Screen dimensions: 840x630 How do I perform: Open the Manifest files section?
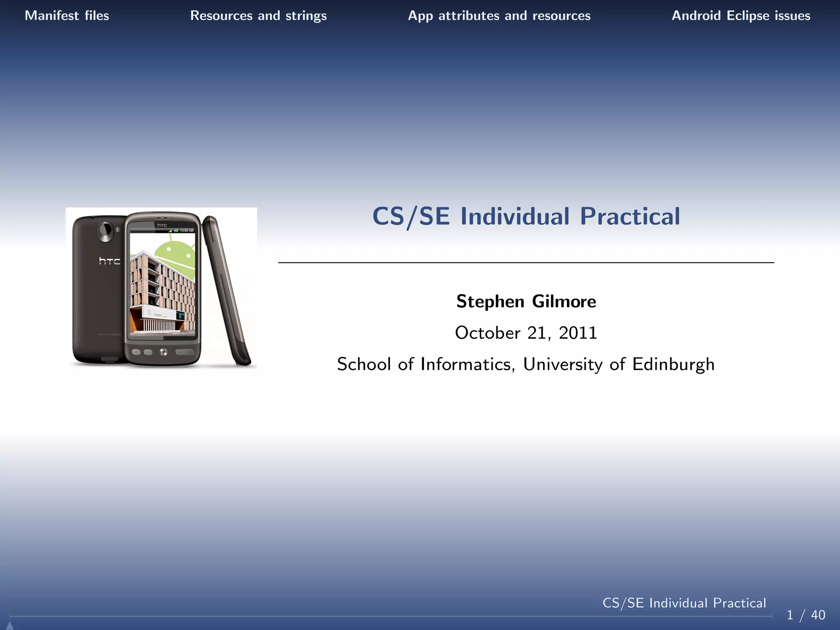click(x=67, y=16)
